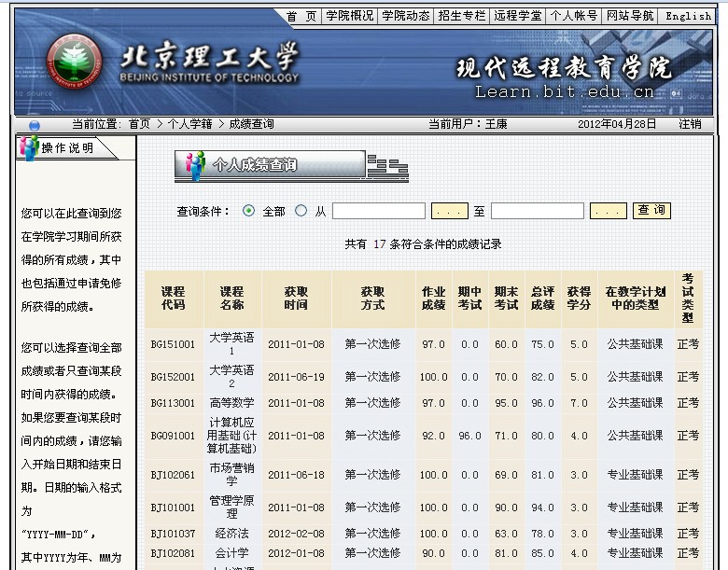Click the Beijing Institute of Technology logo emblem
Image resolution: width=728 pixels, height=570 pixels.
click(x=75, y=63)
